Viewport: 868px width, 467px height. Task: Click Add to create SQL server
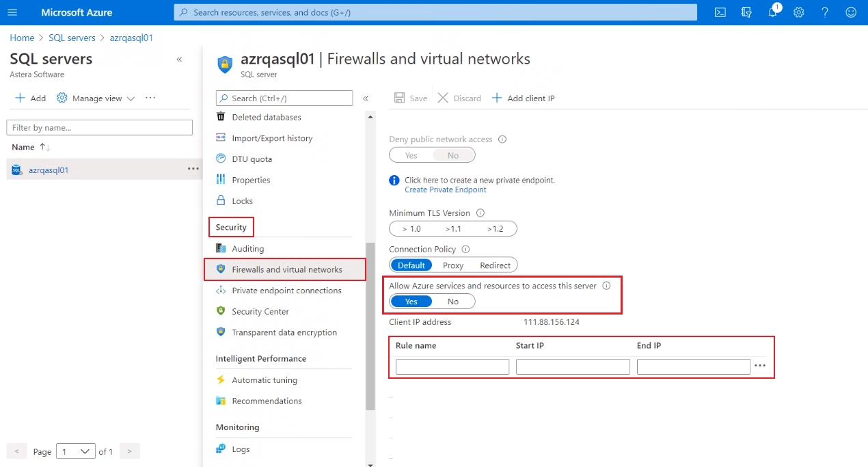click(31, 98)
